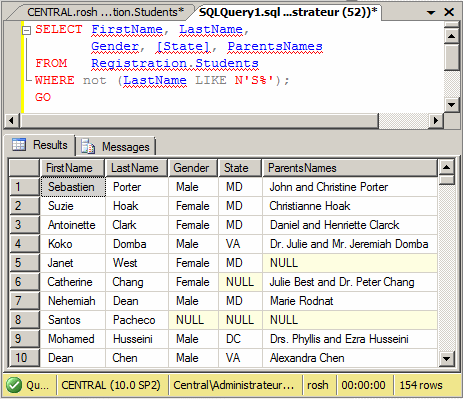Click the query editor scroll up arrow

(452, 36)
